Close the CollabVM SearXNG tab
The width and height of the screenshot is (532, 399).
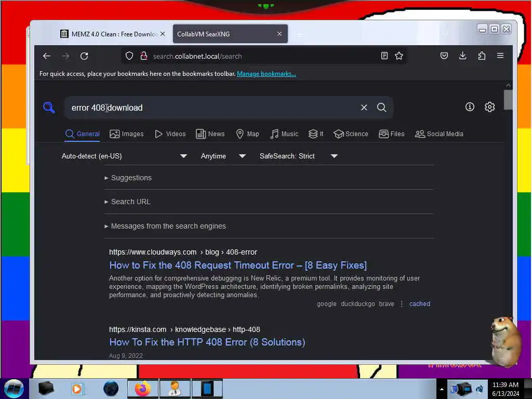click(x=279, y=34)
